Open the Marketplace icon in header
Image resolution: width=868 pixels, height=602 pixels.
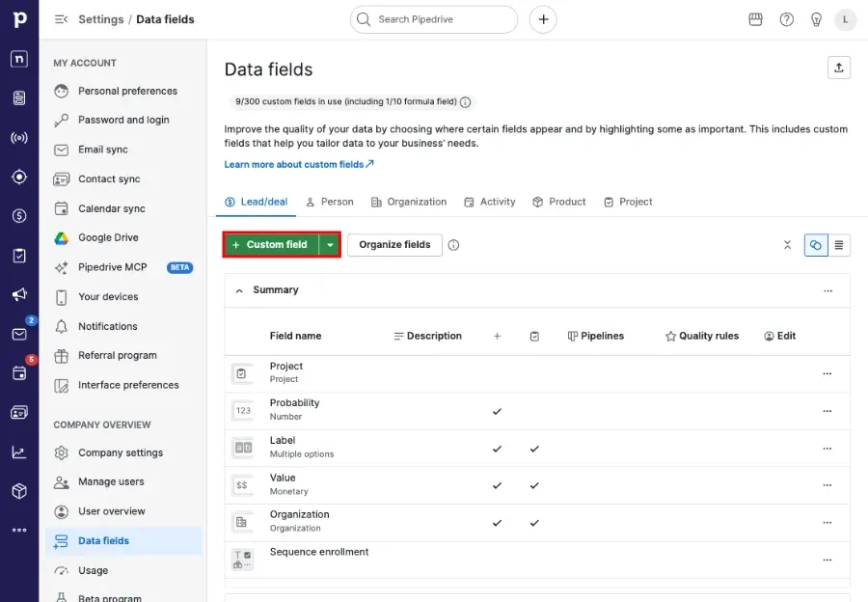click(x=755, y=19)
